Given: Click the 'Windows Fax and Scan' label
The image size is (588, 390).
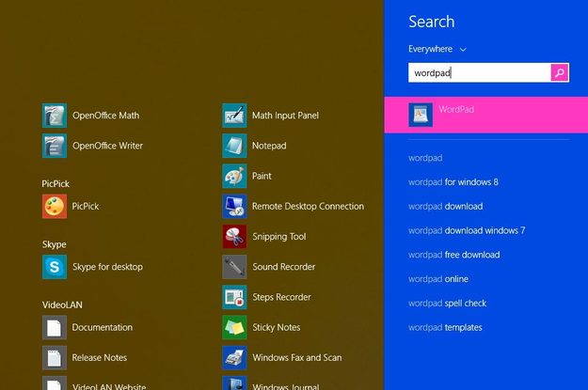Looking at the screenshot, I should 297,358.
